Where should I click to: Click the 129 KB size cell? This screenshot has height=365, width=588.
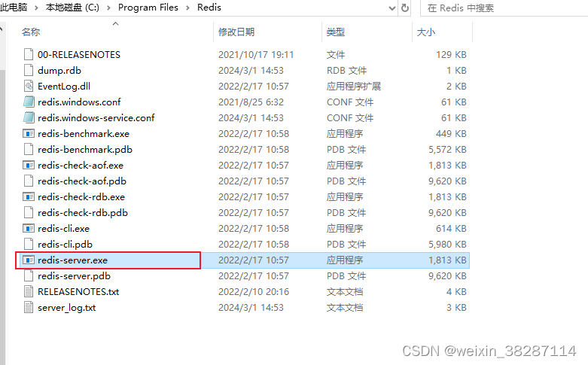451,55
